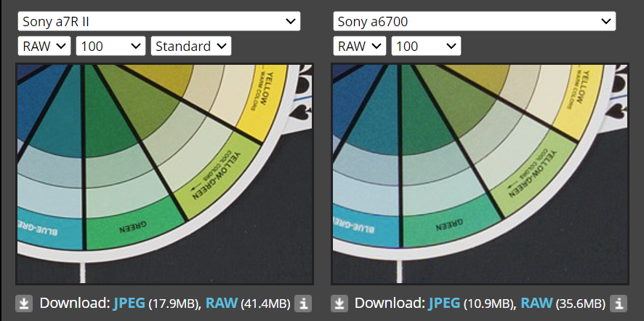This screenshot has width=644, height=321.
Task: Download the 41.4MB RAW file
Action: coord(222,303)
